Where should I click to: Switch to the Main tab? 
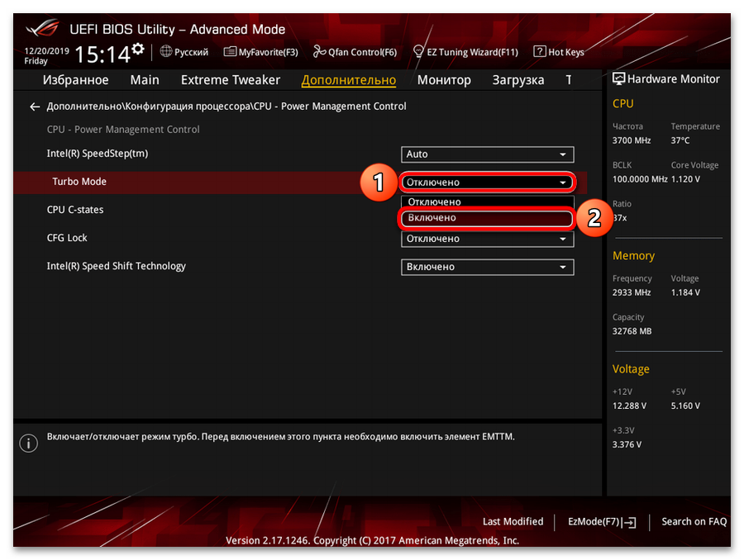pos(145,79)
